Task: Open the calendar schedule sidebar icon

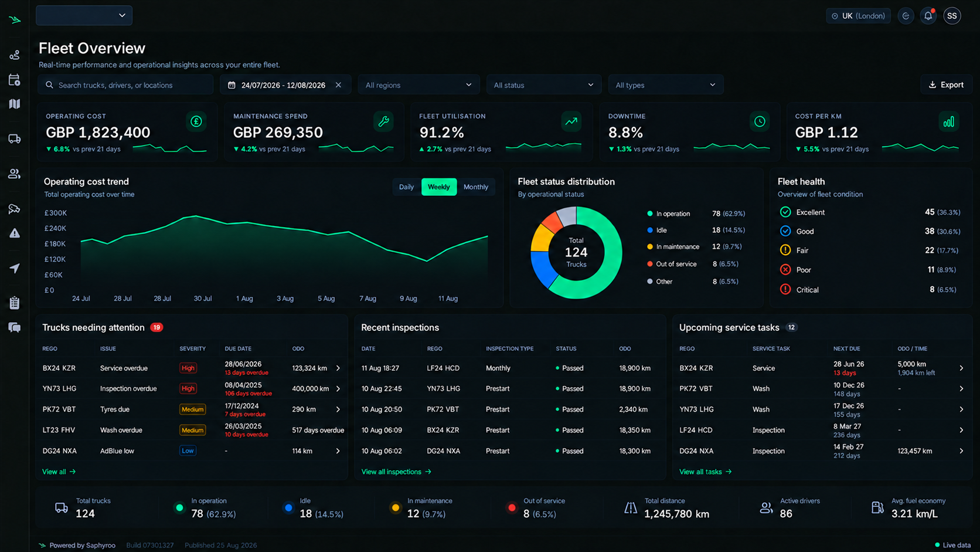Action: tap(15, 80)
